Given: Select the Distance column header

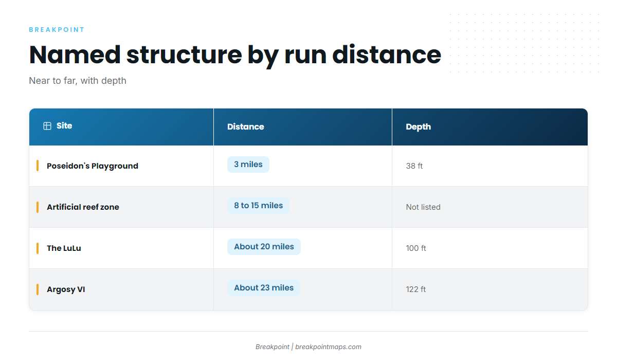Looking at the screenshot, I should click(303, 127).
